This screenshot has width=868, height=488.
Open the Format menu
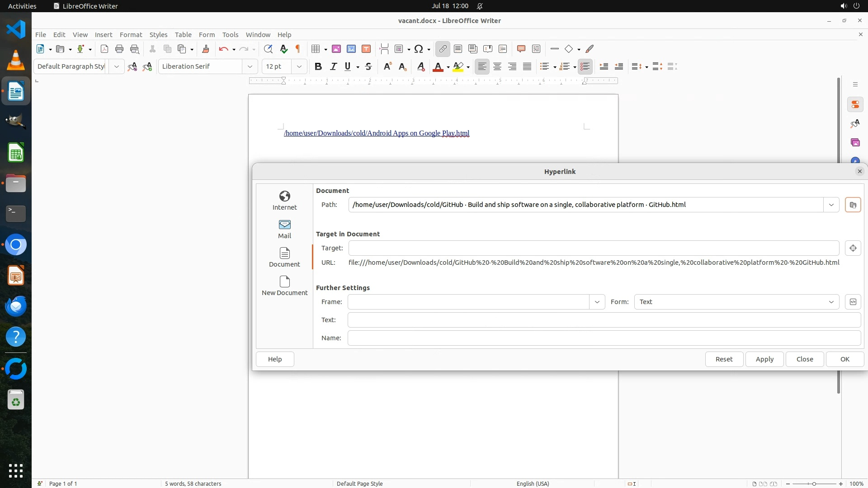tap(131, 34)
